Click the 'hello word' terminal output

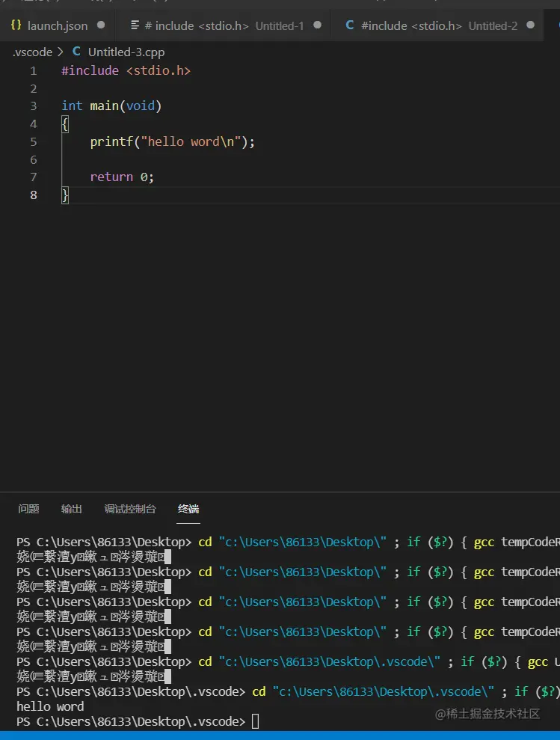point(50,706)
